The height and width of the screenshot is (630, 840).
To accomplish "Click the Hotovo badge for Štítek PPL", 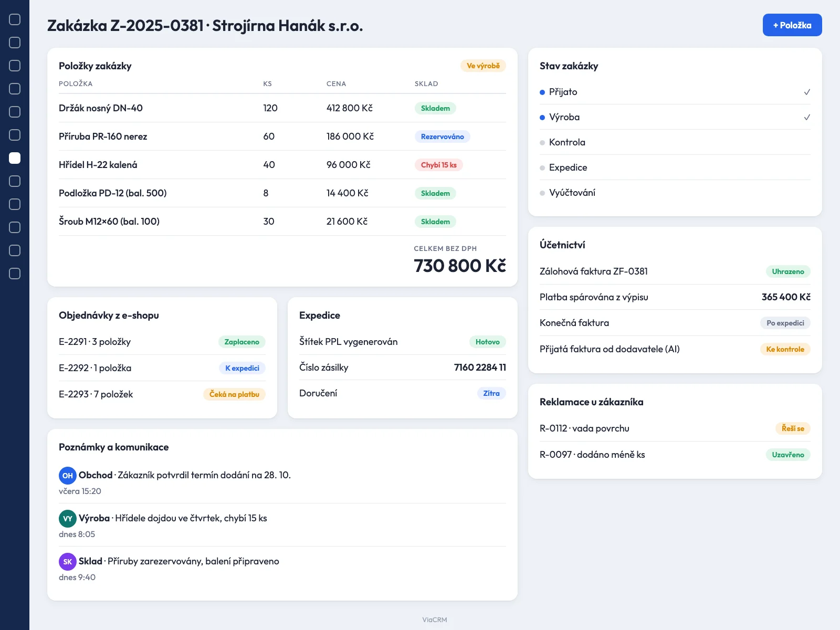I will click(487, 342).
